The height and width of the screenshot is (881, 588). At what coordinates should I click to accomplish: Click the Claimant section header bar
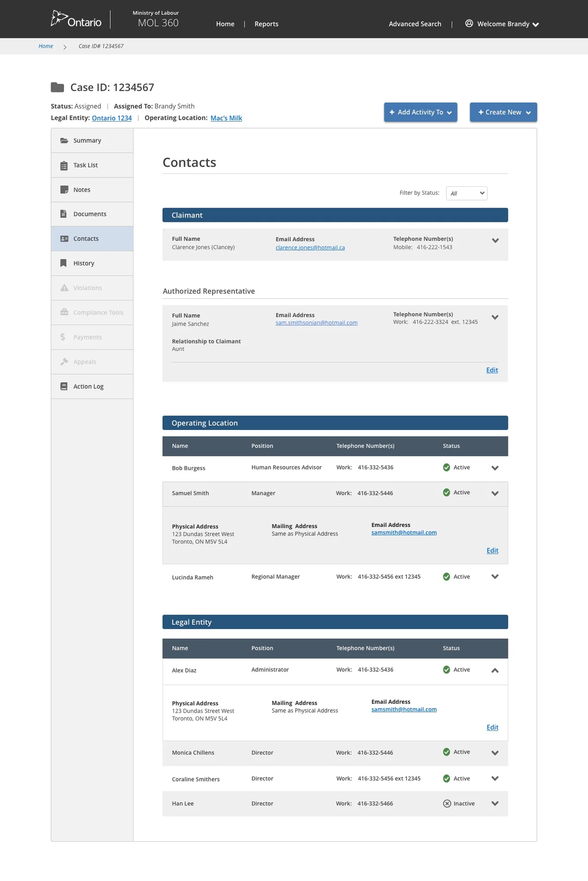(x=335, y=215)
